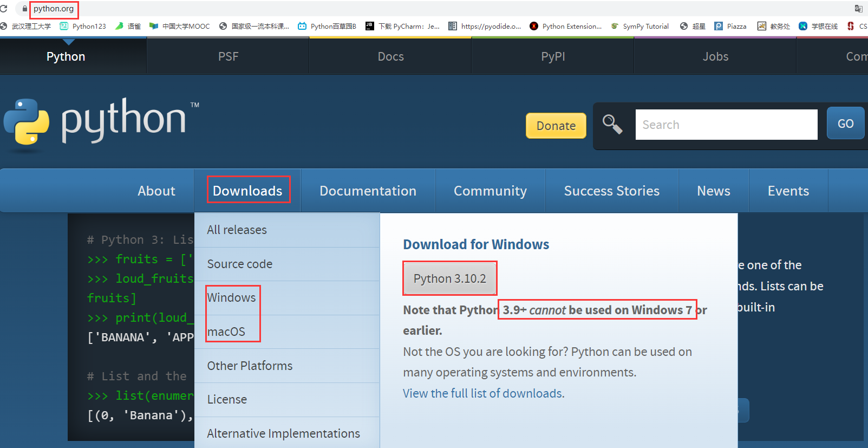Click the code comment '# Python 3: Lis'

pos(140,239)
